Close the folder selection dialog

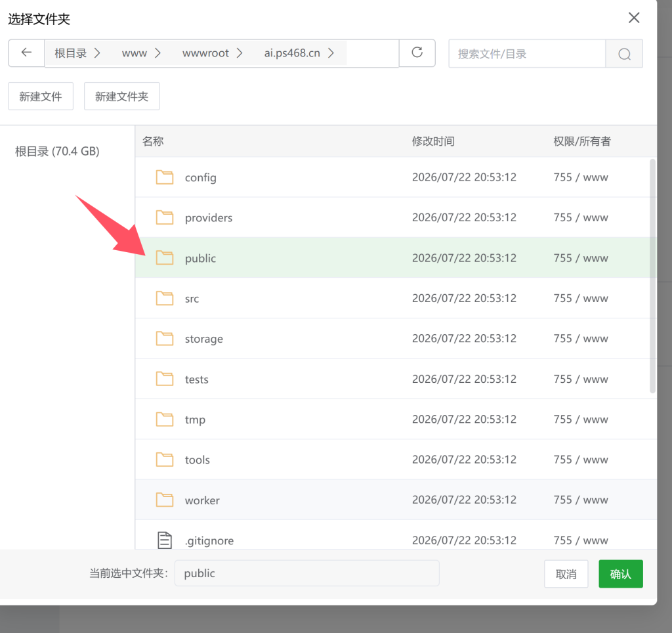tap(634, 18)
